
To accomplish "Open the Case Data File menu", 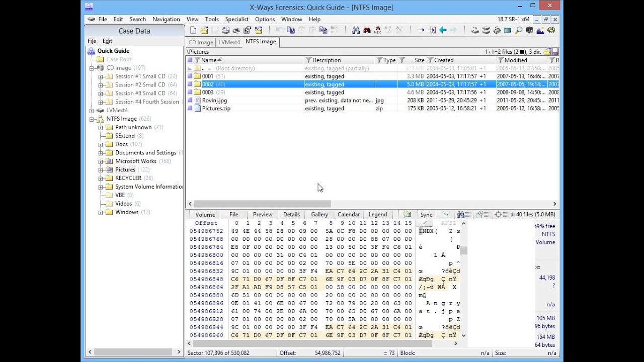I will (x=92, y=41).
